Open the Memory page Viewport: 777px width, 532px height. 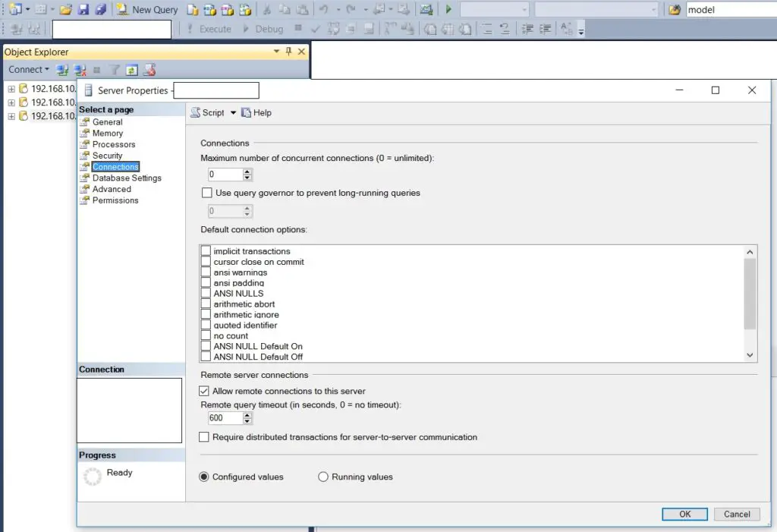click(107, 133)
